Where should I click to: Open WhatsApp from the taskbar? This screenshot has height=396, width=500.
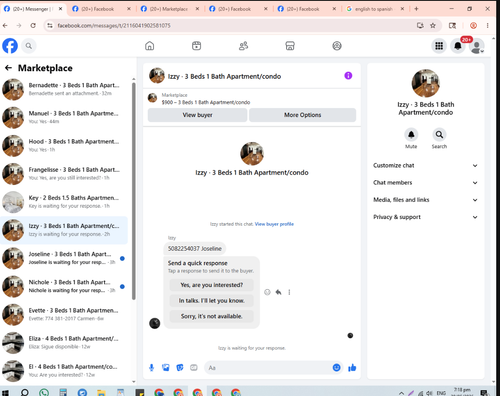point(44,393)
